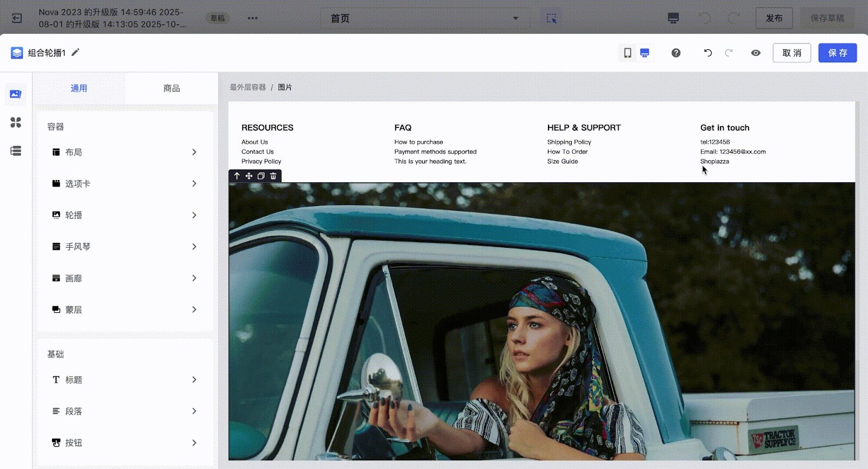Open the four-petal components sidebar icon
The image size is (868, 469).
[16, 123]
